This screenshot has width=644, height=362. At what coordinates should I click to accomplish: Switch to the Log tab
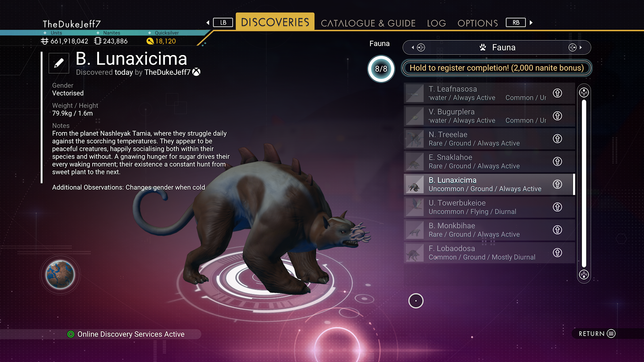[436, 23]
